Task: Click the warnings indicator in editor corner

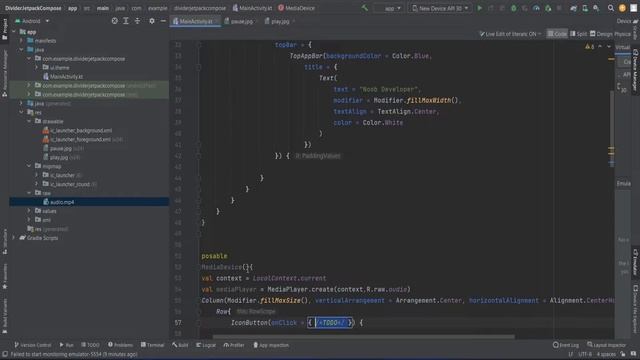Action: pyautogui.click(x=590, y=47)
